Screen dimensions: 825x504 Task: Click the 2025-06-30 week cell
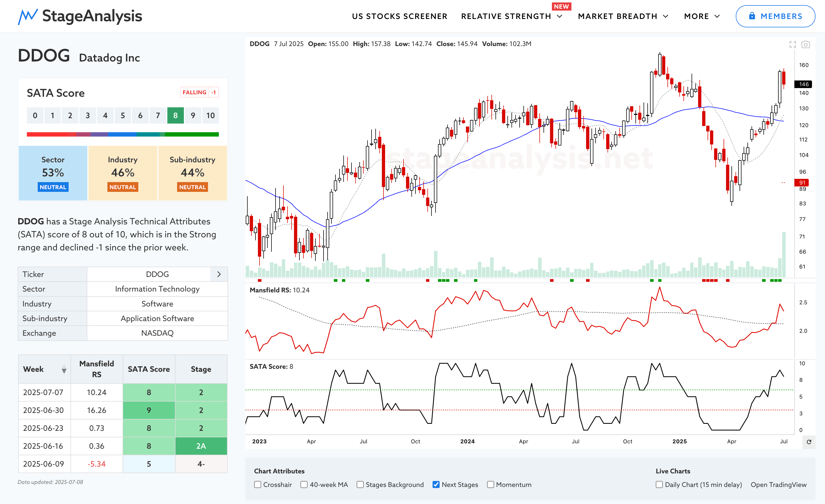click(44, 410)
